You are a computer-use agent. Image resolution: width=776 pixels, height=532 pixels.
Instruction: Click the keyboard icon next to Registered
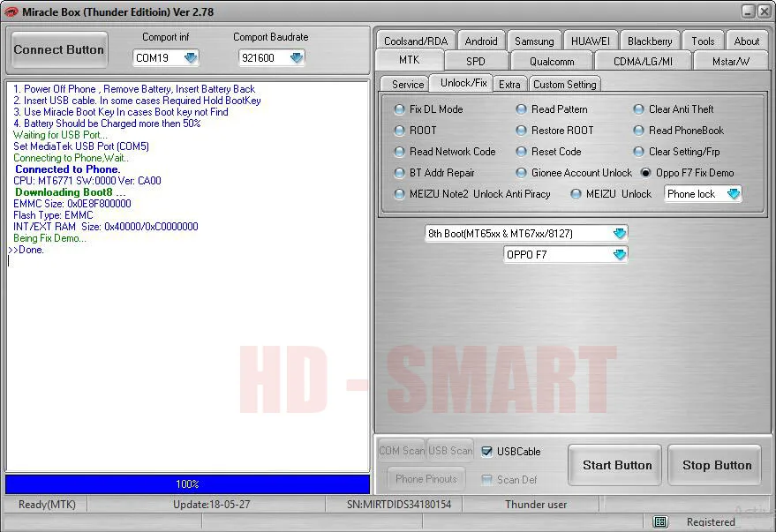click(660, 521)
